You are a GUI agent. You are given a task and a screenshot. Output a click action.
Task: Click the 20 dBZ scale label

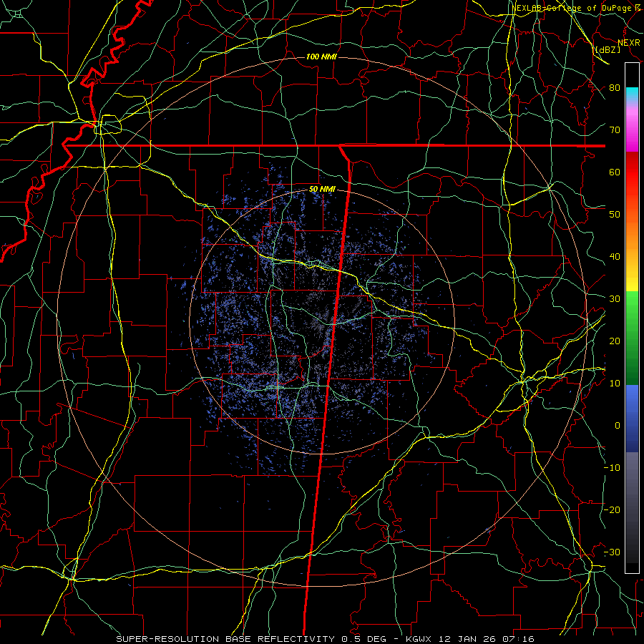(615, 341)
